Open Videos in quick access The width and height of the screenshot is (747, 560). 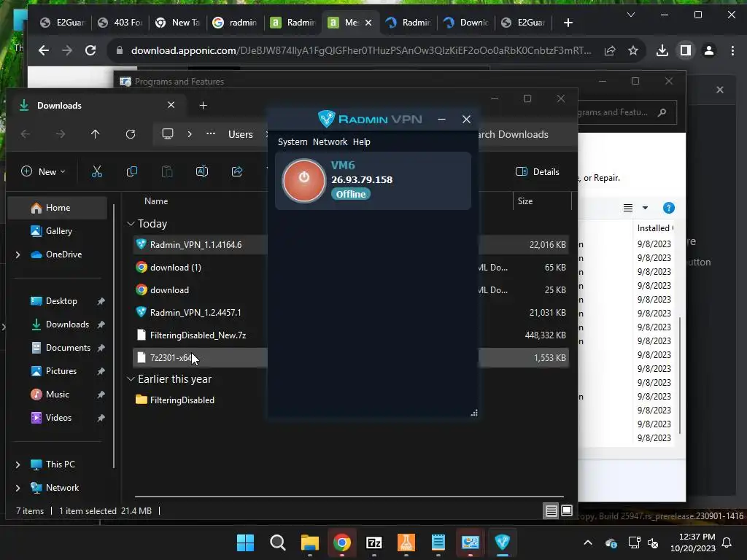58,418
